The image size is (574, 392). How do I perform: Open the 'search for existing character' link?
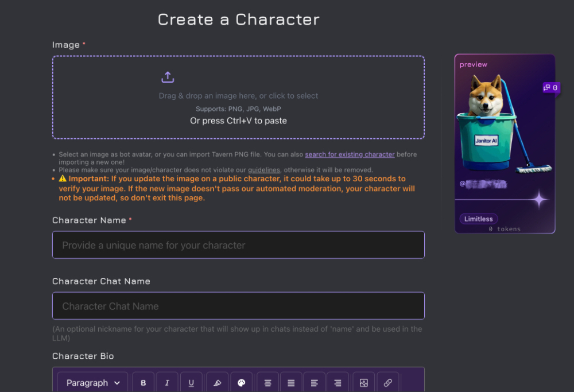(350, 154)
